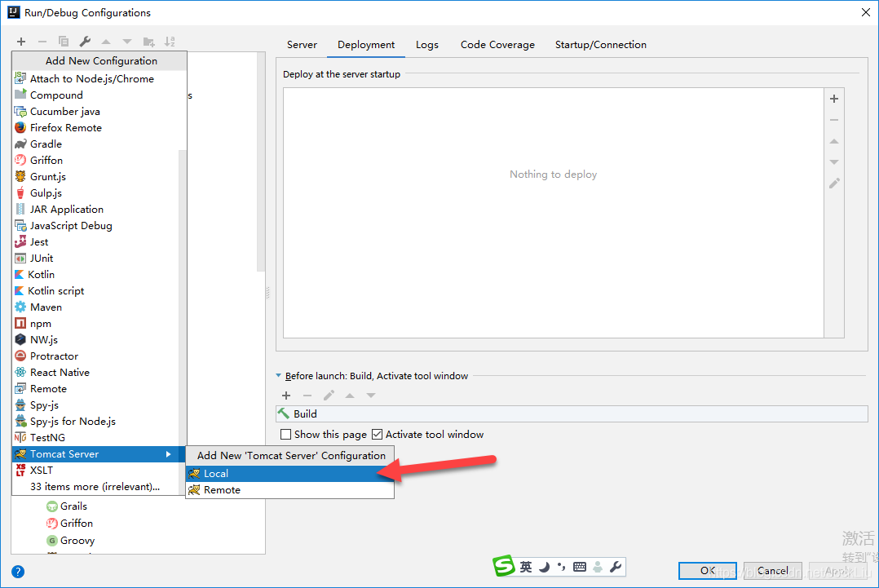Edit deployment artifact pencil icon
This screenshot has height=588, width=879.
coord(834,183)
